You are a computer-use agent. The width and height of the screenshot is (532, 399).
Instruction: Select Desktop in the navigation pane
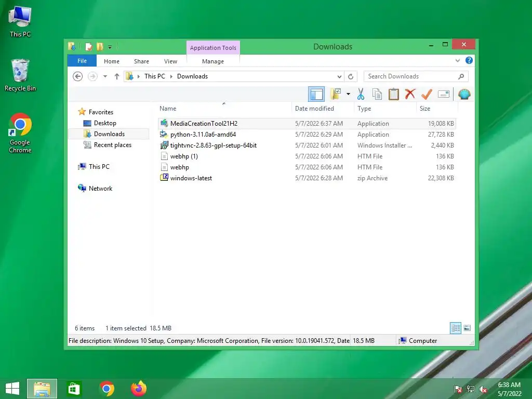pyautogui.click(x=105, y=123)
